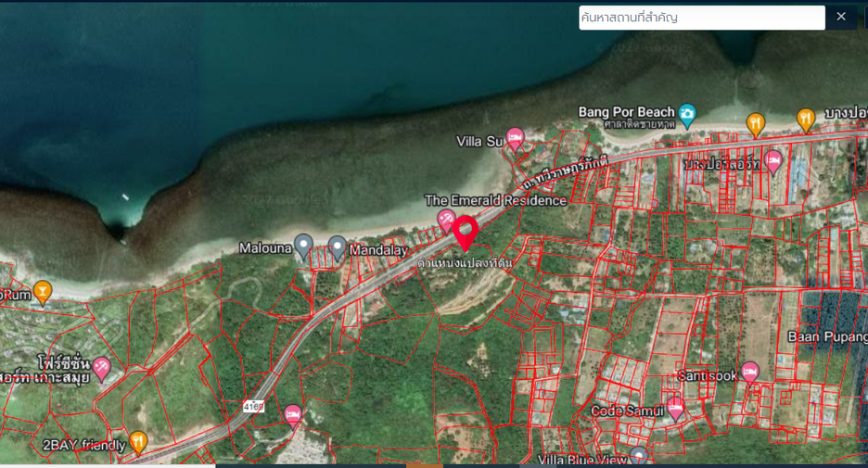This screenshot has height=468, width=868.
Task: Click the Baan Pupang label
Action: 827,336
